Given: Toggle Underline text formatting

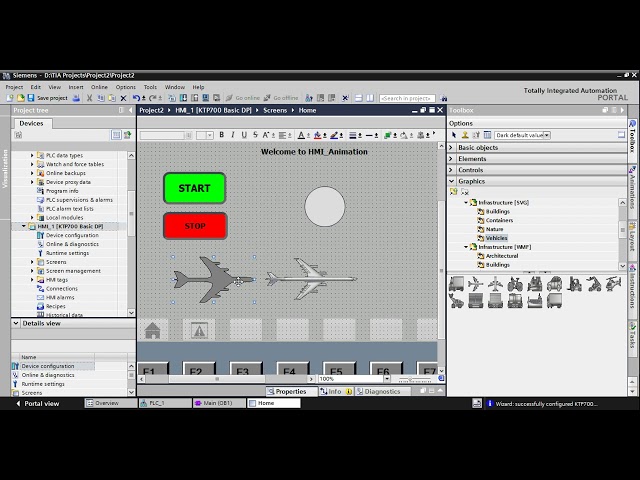Looking at the screenshot, I should click(244, 135).
